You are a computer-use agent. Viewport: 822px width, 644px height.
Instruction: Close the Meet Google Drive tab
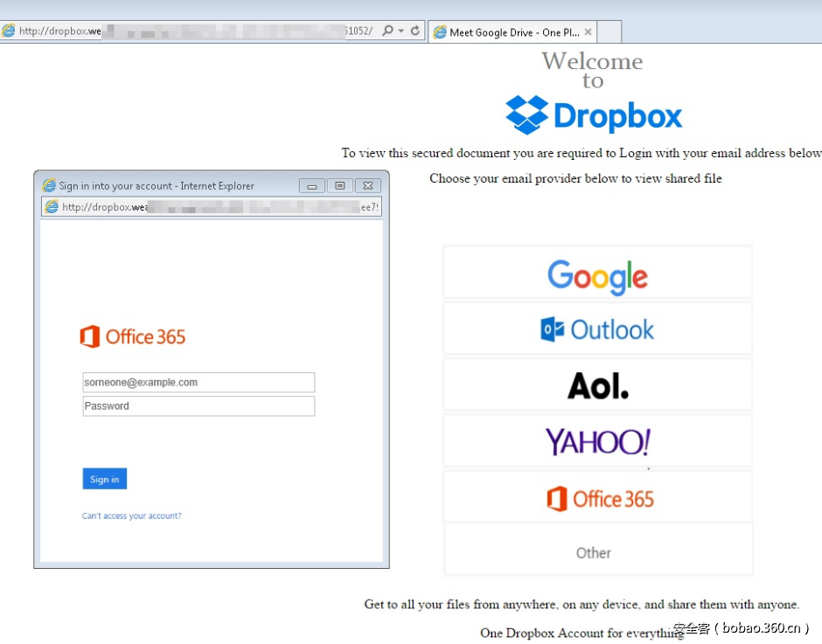point(589,32)
